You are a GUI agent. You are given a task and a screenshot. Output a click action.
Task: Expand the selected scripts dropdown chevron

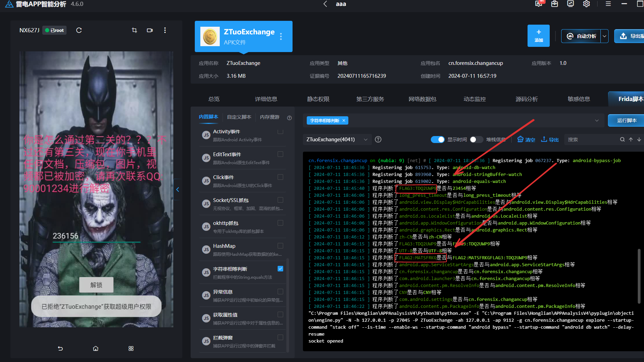click(597, 120)
